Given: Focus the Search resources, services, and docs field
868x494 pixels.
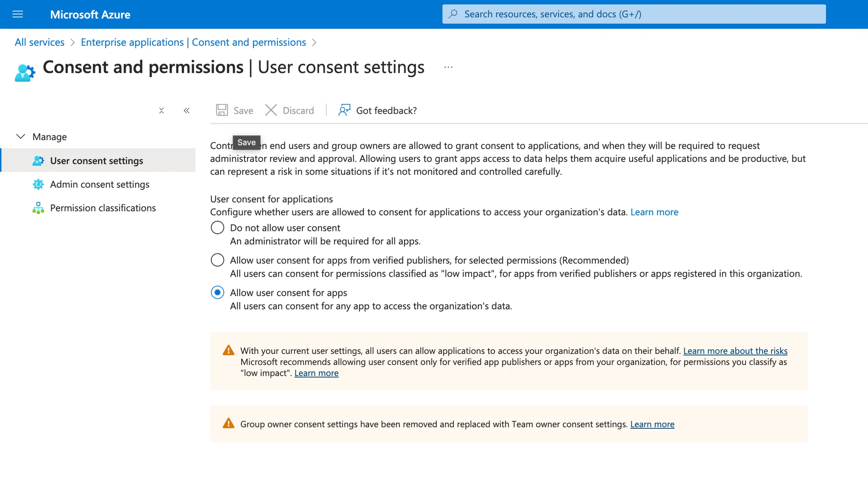Looking at the screenshot, I should click(x=634, y=14).
